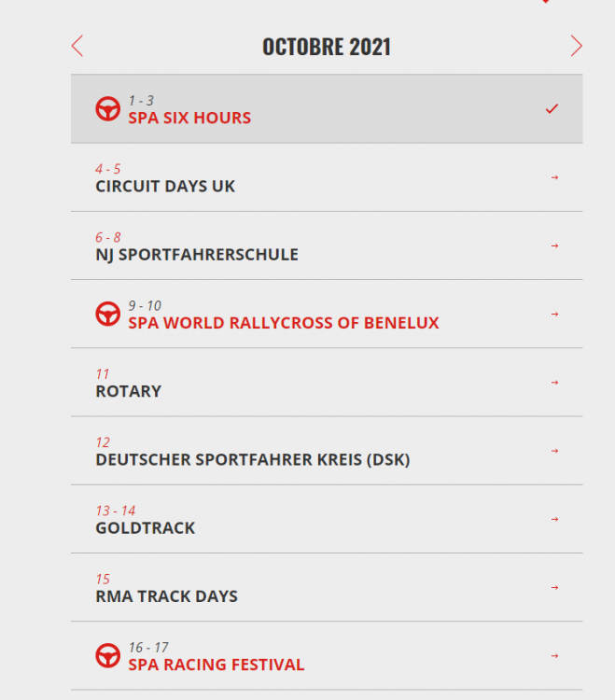Click steering wheel icon beside Spa Racing Festival
Image resolution: width=615 pixels, height=700 pixels.
pos(108,655)
